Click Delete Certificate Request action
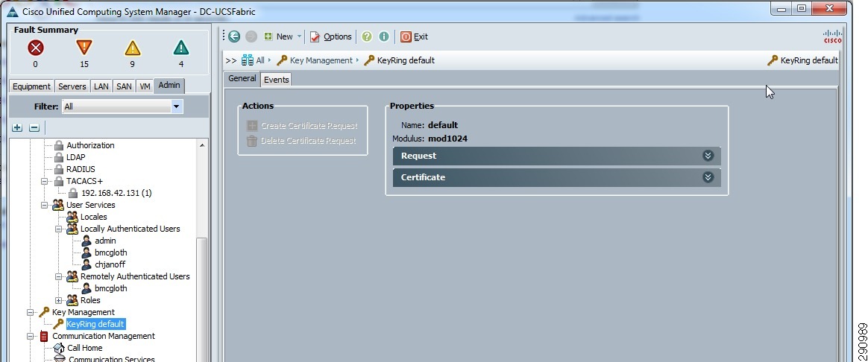This screenshot has height=362, width=868. tap(302, 141)
